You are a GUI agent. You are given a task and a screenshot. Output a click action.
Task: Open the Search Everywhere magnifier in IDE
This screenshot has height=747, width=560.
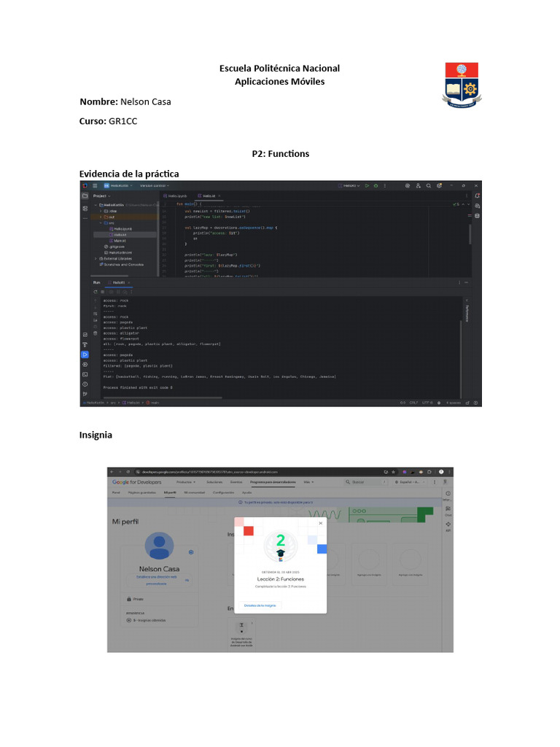click(x=429, y=186)
